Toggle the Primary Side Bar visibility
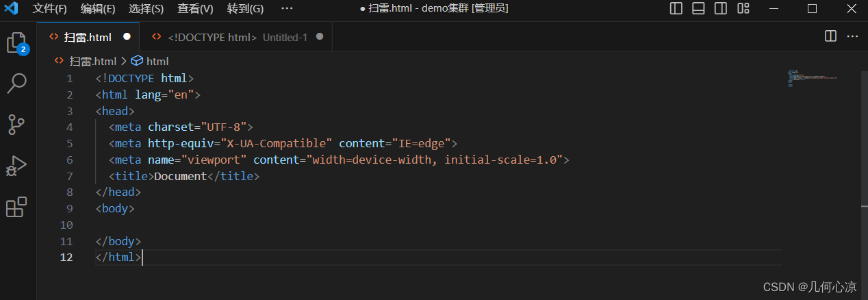This screenshot has width=868, height=300. pyautogui.click(x=676, y=9)
